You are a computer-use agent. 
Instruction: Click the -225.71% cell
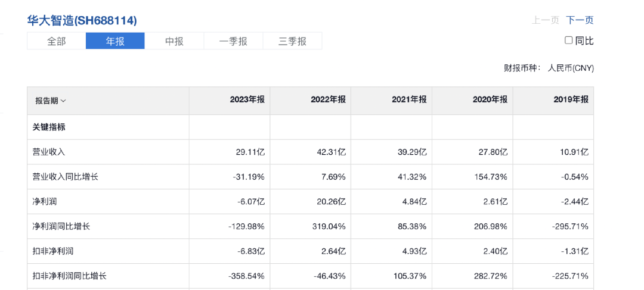click(572, 276)
